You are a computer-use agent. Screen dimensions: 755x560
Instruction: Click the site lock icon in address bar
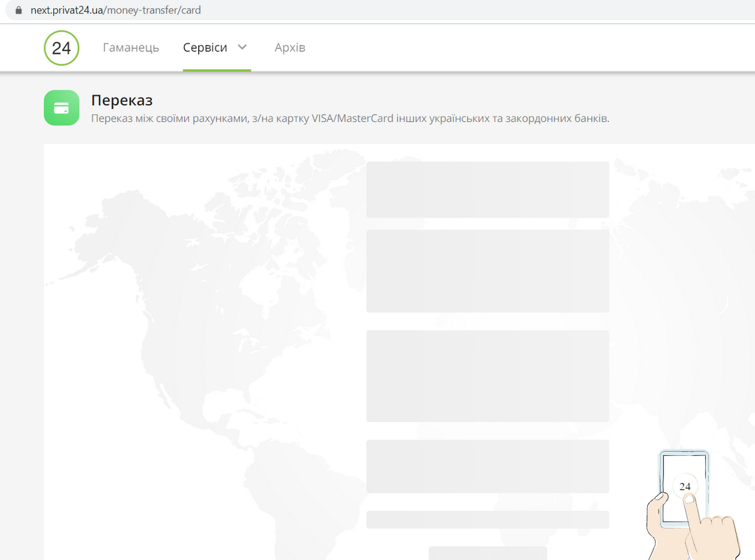pos(19,10)
